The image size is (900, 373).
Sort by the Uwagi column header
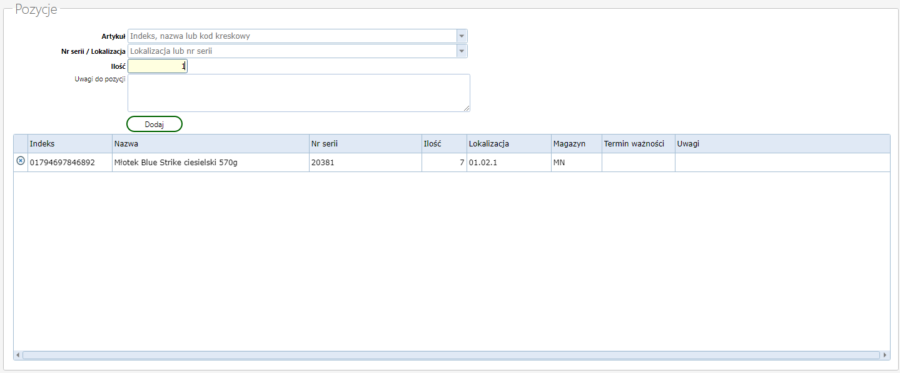(782, 144)
